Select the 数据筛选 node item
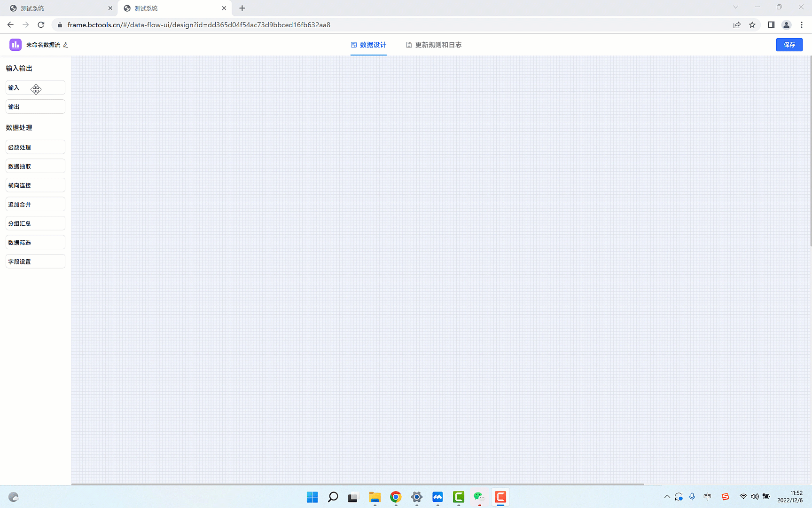 point(35,242)
